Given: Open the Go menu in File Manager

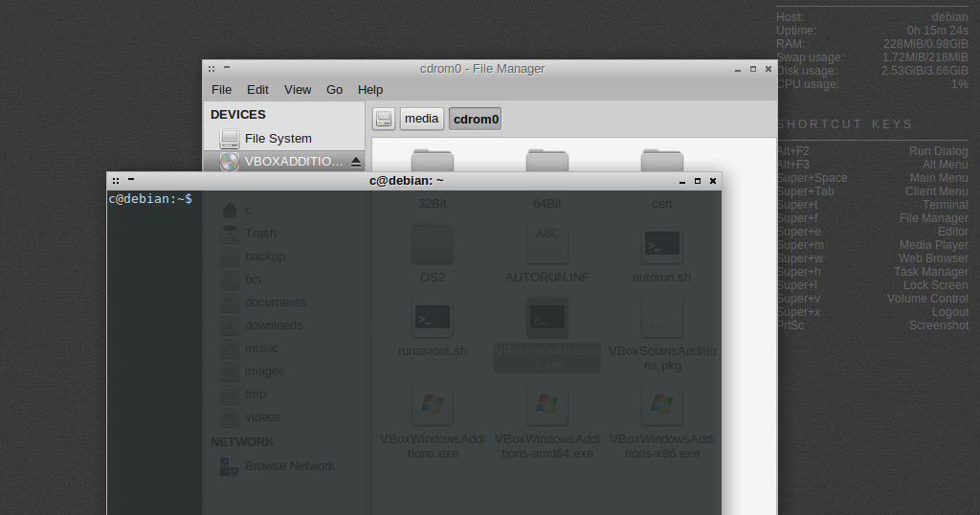Looking at the screenshot, I should 334,89.
